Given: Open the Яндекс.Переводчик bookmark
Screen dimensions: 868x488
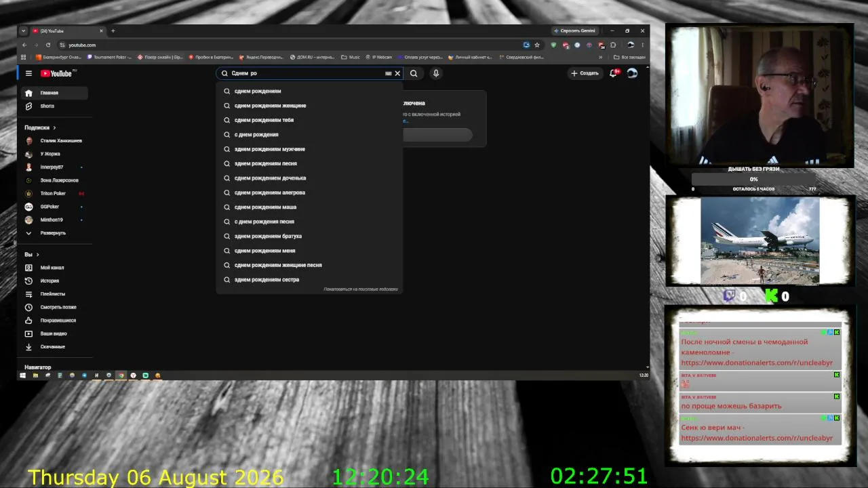Looking at the screenshot, I should (261, 57).
